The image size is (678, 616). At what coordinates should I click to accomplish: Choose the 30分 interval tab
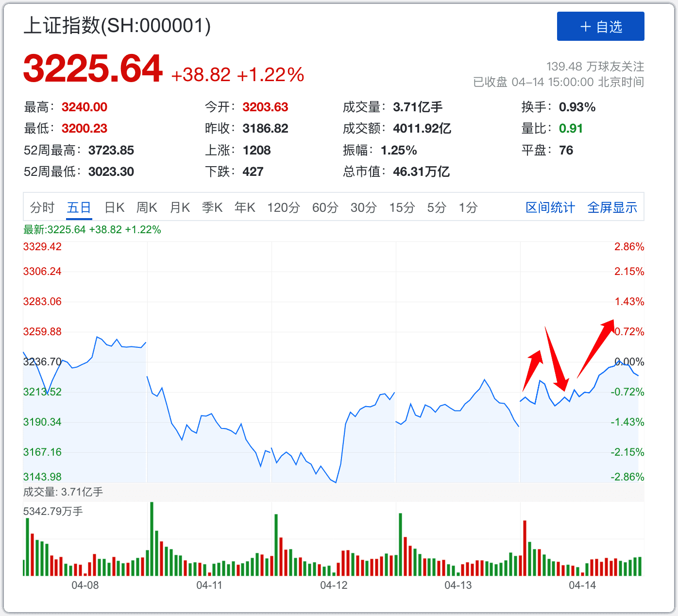(x=364, y=208)
